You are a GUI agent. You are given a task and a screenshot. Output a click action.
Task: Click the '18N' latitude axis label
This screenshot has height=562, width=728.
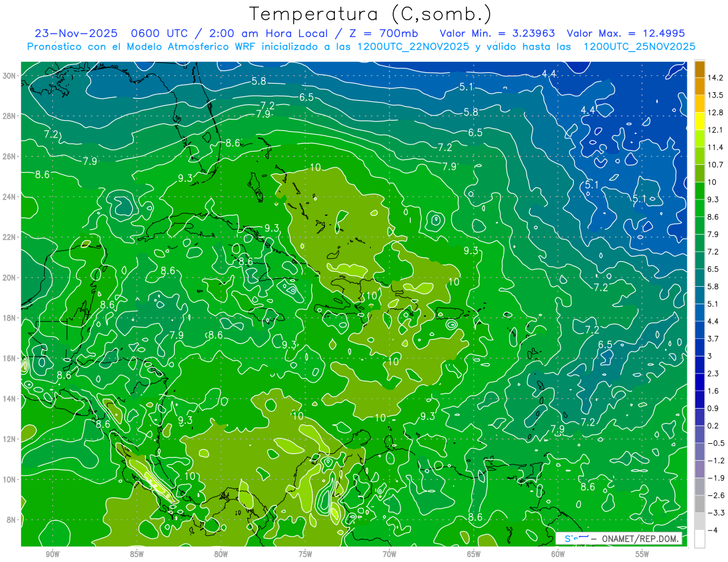[x=9, y=318]
